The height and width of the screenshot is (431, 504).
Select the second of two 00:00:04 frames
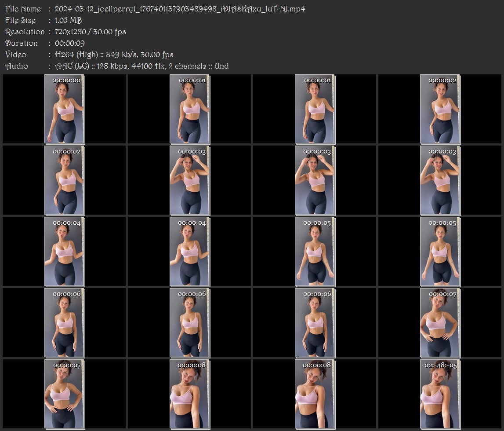click(190, 252)
